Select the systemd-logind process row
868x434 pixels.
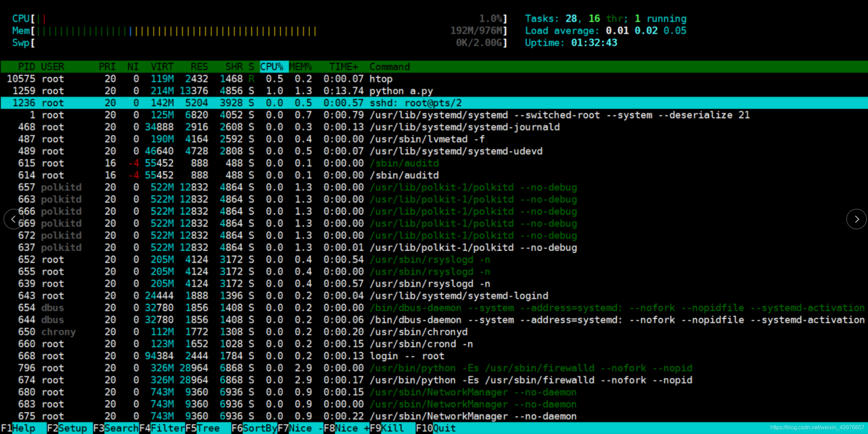click(434, 296)
